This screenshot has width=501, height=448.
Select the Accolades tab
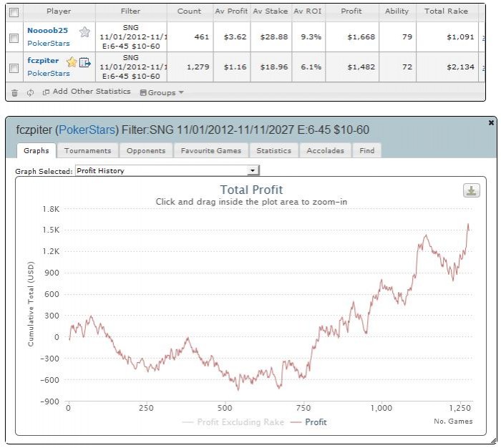[325, 150]
